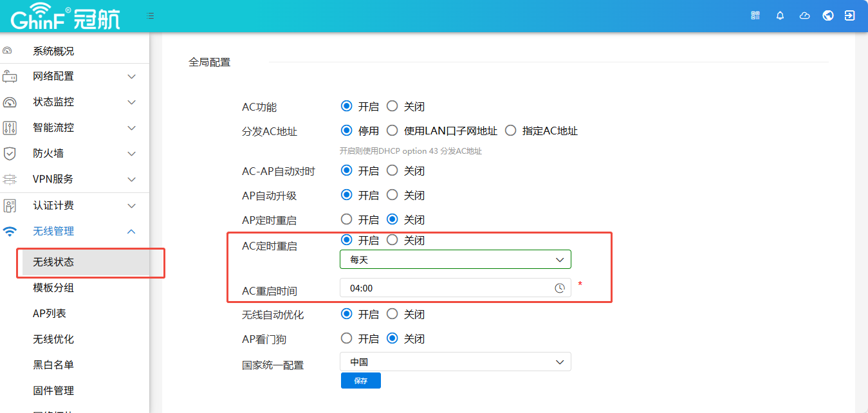Select 使用LAN口子网地址 radio option
The image size is (868, 413).
pos(392,131)
